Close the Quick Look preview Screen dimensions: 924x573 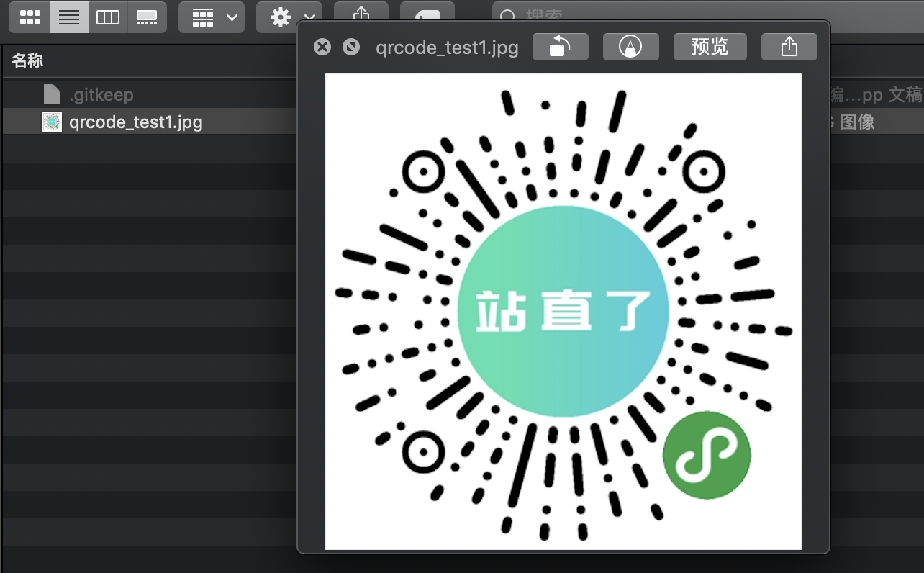[x=322, y=48]
